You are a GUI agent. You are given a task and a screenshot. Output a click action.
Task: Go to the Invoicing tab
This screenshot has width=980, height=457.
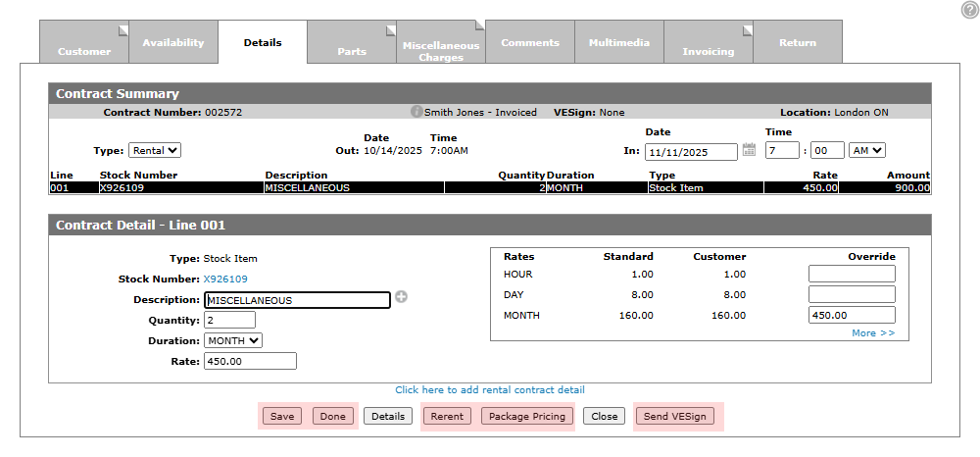point(708,45)
